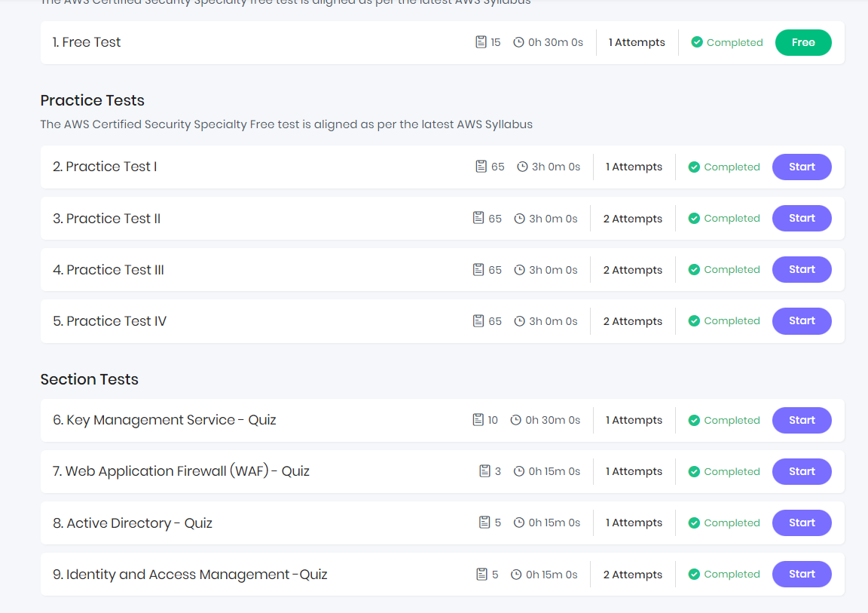868x613 pixels.
Task: Click 'Completed' status text on Practice Test IV
Action: 732,321
